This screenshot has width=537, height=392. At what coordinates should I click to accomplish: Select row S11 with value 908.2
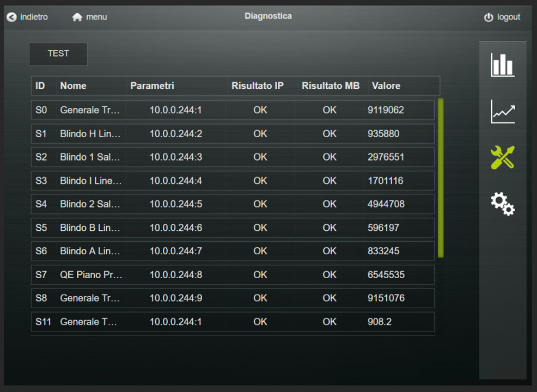[233, 322]
